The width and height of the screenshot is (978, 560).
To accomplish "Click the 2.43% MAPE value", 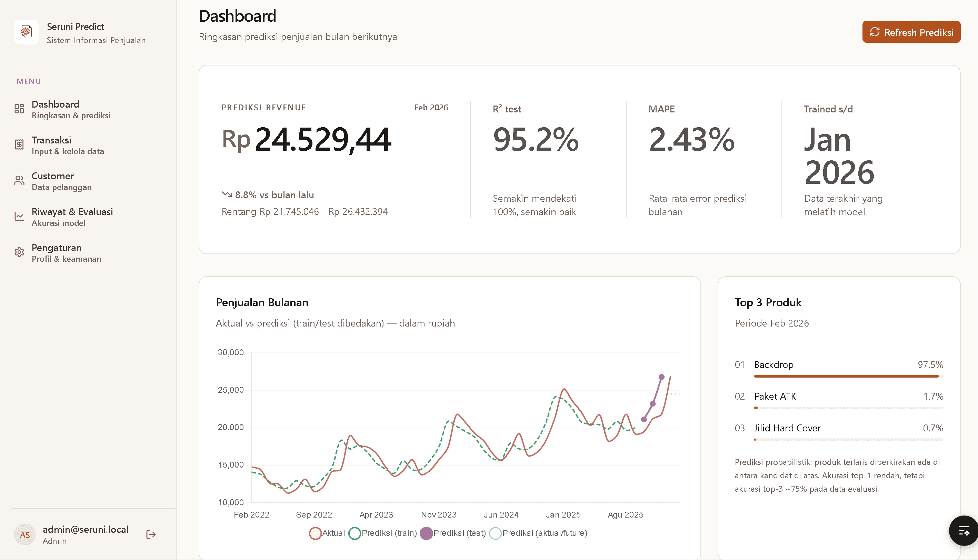I will click(x=691, y=140).
